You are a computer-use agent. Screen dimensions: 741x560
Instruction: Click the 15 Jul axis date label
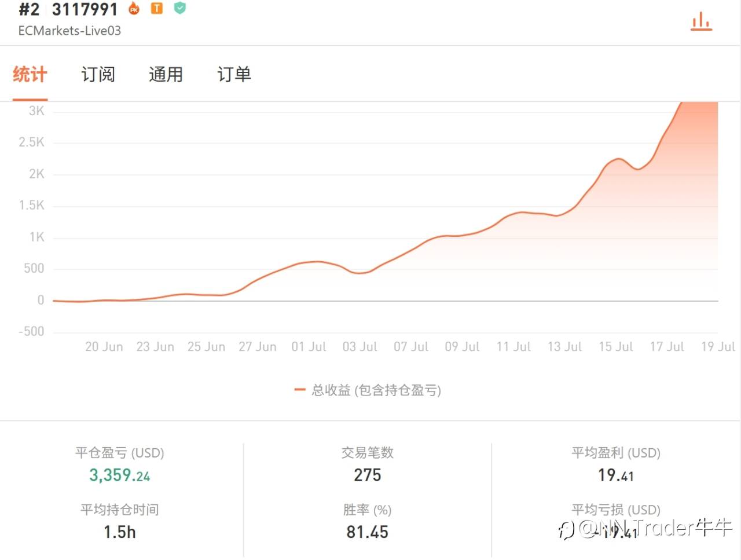pos(616,346)
